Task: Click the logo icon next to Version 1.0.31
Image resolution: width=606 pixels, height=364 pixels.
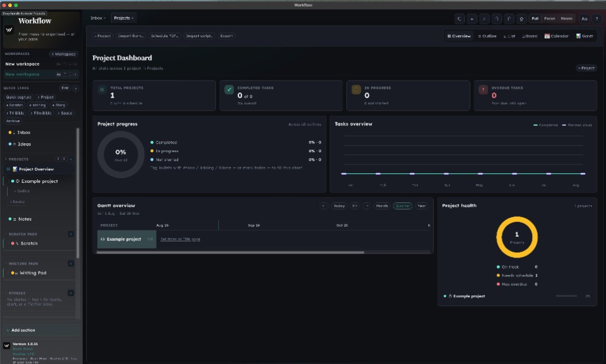Action: point(7,346)
